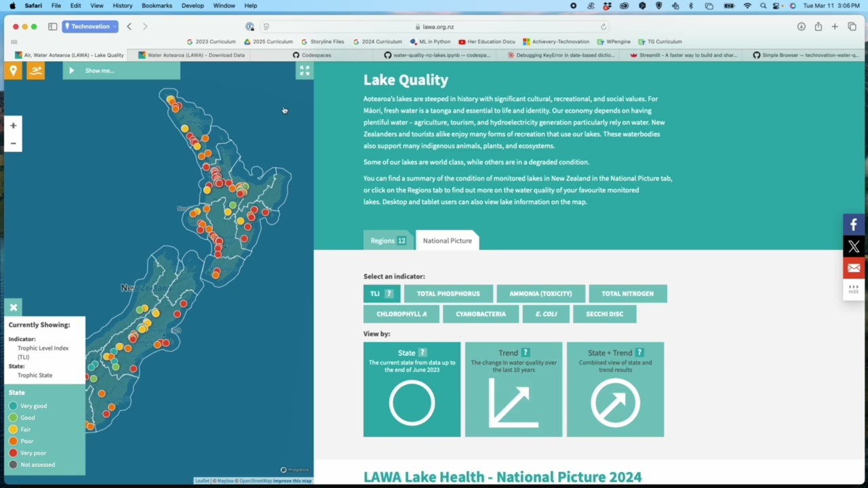Open a new Safari tab
Image resolution: width=868 pixels, height=488 pixels.
tap(835, 26)
